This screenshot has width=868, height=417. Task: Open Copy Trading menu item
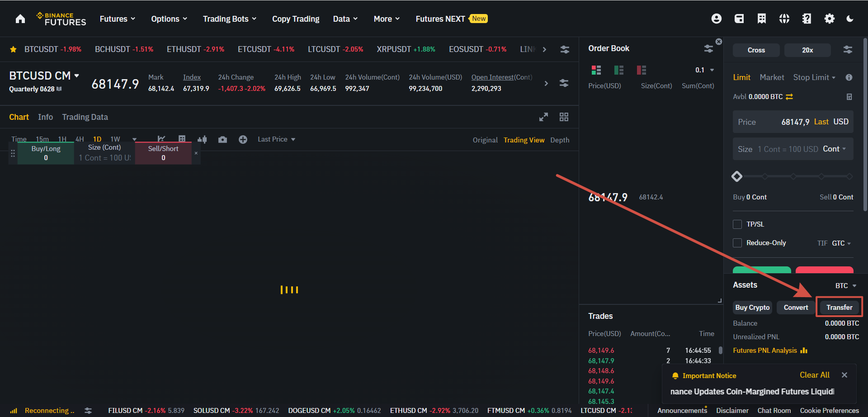(296, 19)
